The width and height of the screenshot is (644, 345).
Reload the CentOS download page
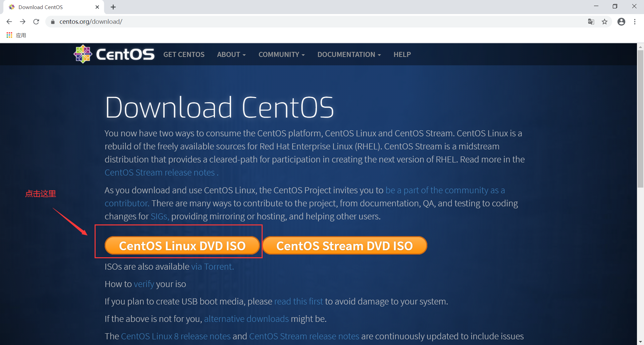36,22
